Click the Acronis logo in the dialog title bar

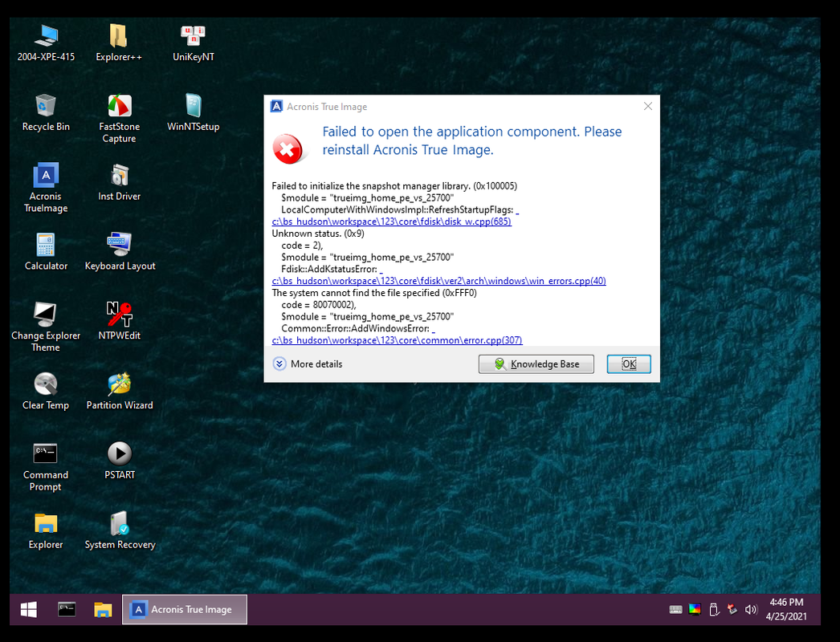[x=276, y=106]
